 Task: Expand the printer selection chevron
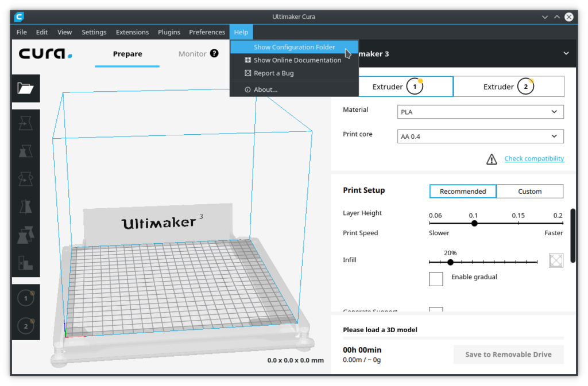coord(566,53)
